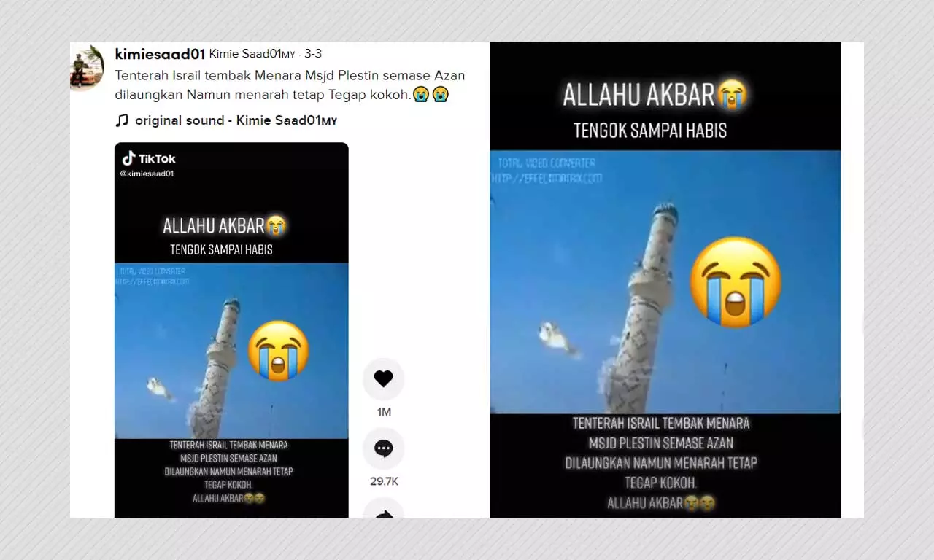The image size is (934, 560).
Task: Click the TikTok logo on video
Action: (x=149, y=158)
